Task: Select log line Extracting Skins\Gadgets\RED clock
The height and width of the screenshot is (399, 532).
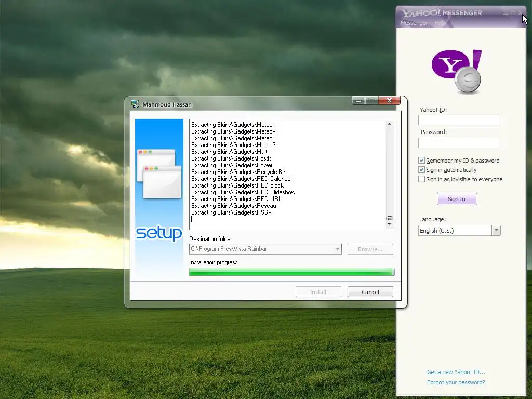Action: (237, 185)
